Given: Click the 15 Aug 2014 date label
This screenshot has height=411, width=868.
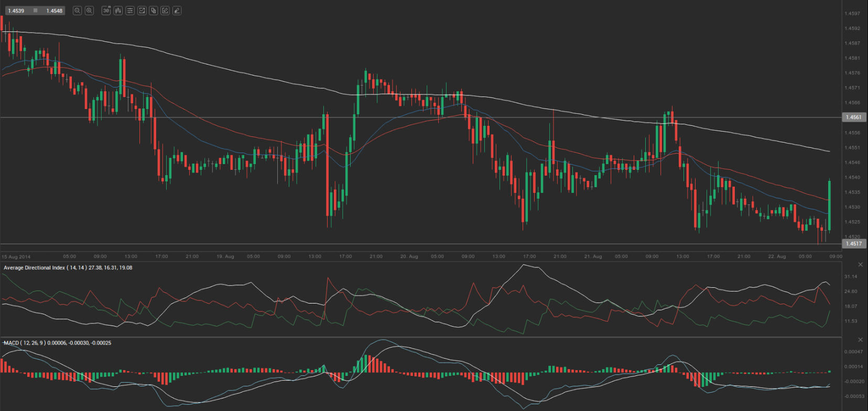Looking at the screenshot, I should click(16, 257).
